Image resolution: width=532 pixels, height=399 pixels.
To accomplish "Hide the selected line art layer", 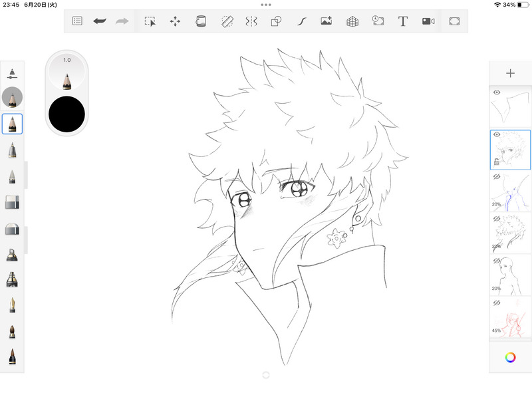I will click(x=497, y=134).
